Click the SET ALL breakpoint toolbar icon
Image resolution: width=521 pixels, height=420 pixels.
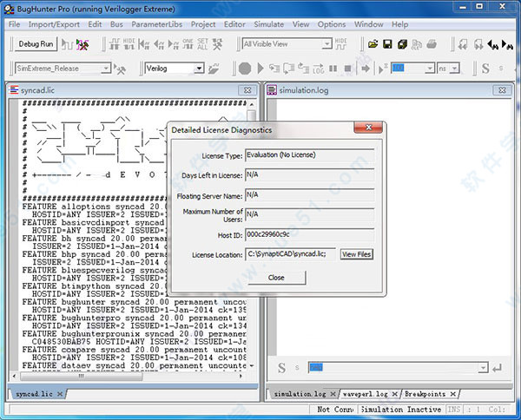point(202,44)
